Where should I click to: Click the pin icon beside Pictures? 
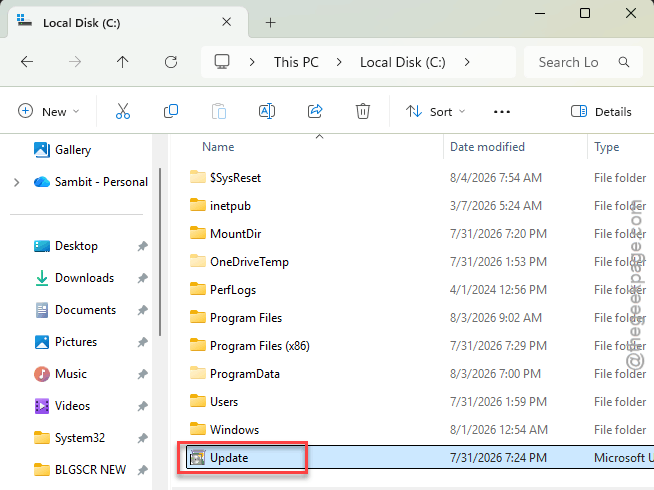point(143,342)
